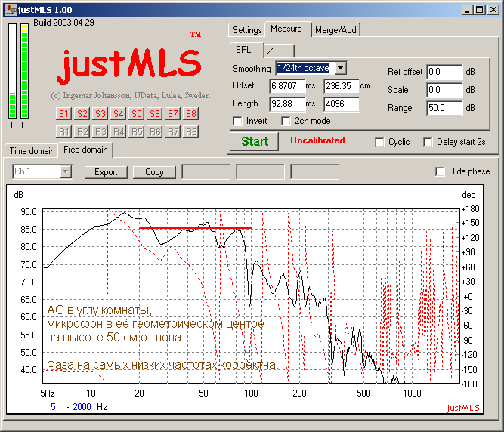This screenshot has height=432, width=504.
Task: Enable the Invert checkbox
Action: [x=238, y=121]
